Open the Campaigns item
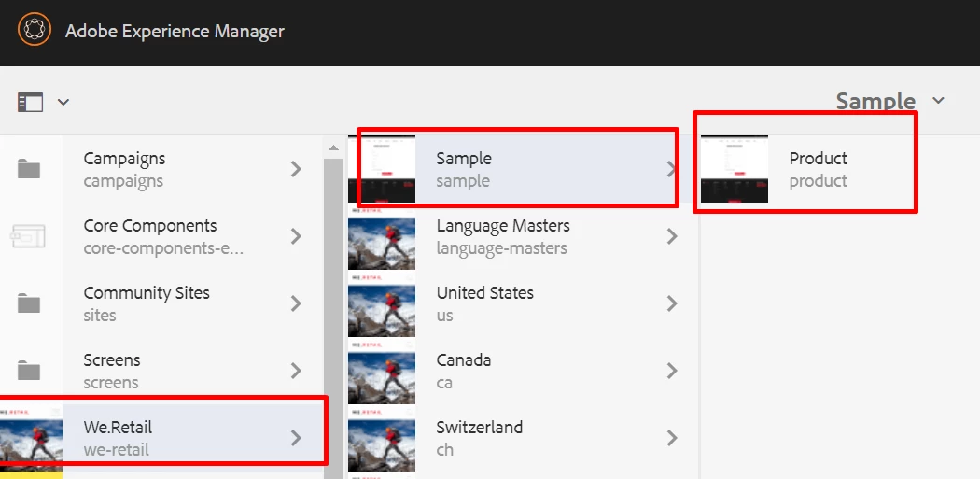Viewport: 980px width, 479px height. [161, 169]
